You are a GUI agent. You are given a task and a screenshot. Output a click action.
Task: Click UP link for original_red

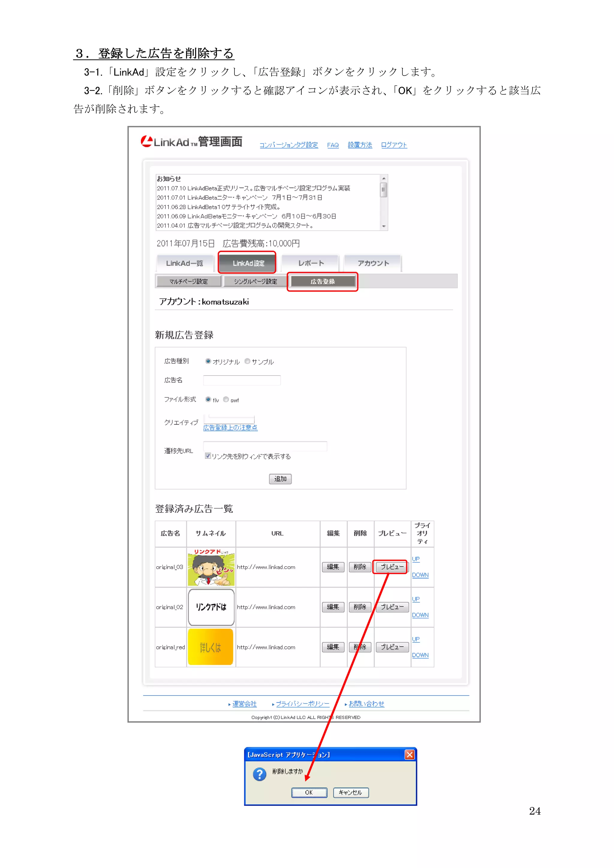[x=416, y=639]
